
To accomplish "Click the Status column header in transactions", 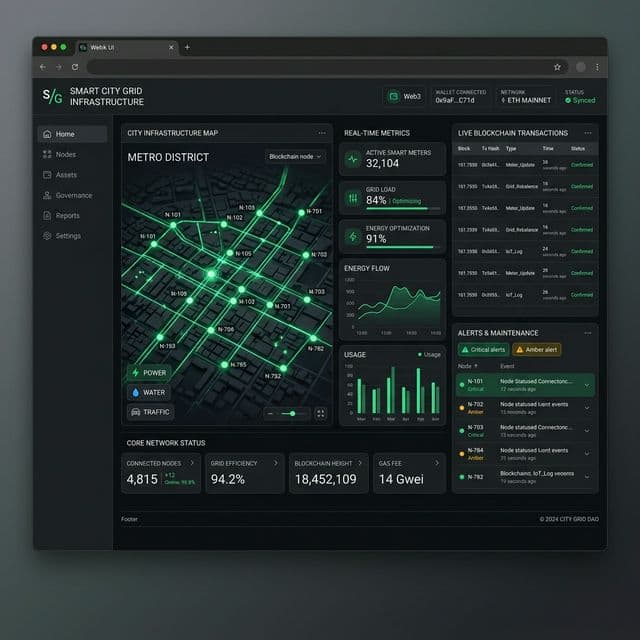I will pyautogui.click(x=578, y=149).
